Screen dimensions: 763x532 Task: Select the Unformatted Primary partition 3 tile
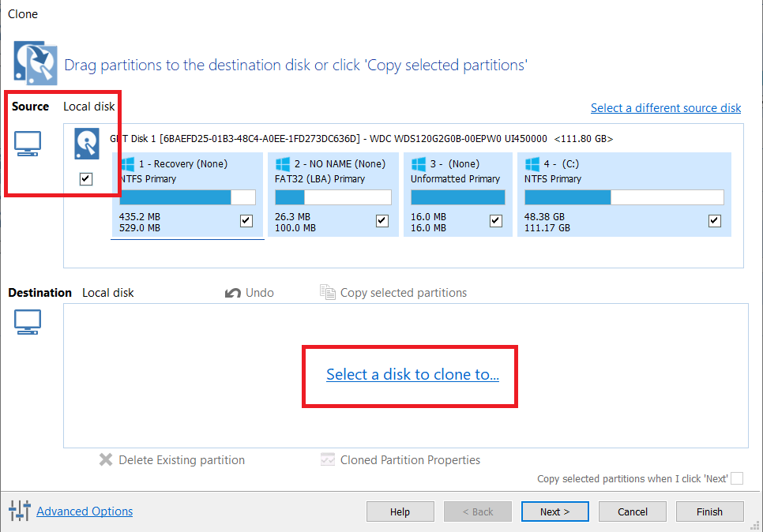point(456,195)
